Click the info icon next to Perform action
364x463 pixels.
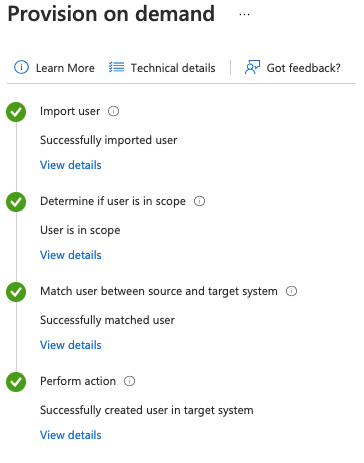(129, 381)
